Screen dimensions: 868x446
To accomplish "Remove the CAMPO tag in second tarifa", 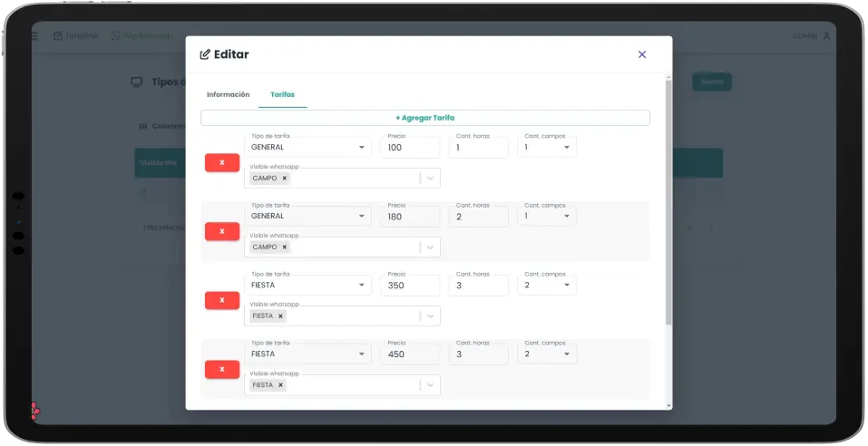I will click(284, 247).
